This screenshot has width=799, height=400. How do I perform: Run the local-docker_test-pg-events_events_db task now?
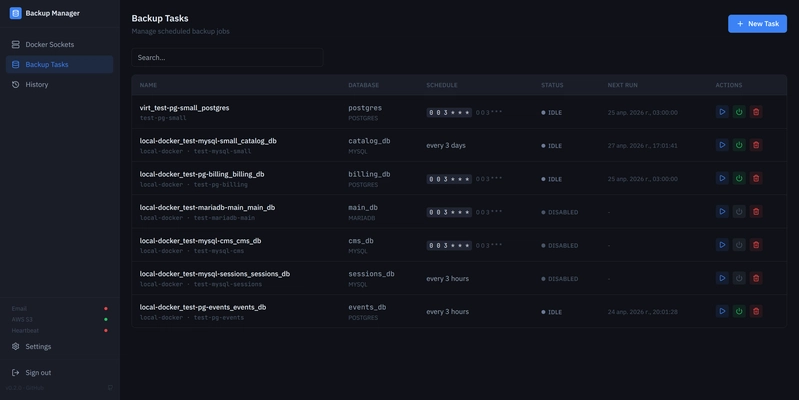pos(722,311)
